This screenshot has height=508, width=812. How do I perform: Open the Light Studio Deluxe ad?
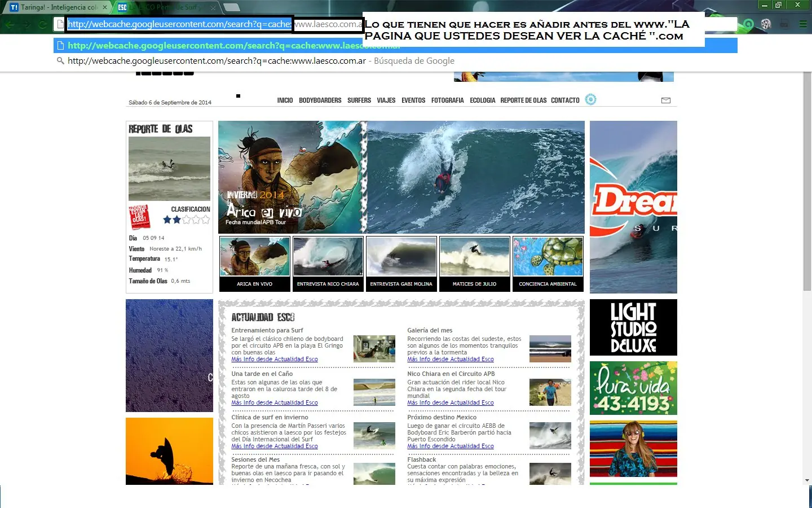tap(633, 327)
